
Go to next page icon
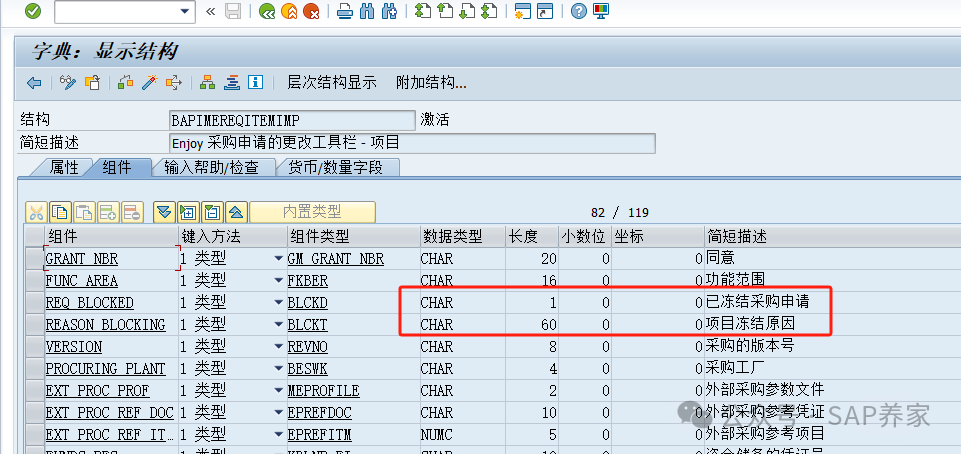point(467,11)
